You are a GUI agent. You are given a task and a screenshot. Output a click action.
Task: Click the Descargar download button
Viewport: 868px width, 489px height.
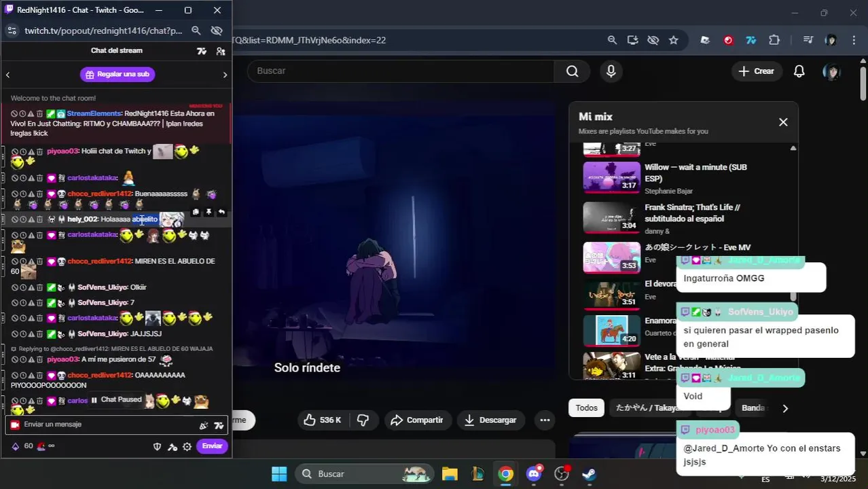[x=491, y=420]
